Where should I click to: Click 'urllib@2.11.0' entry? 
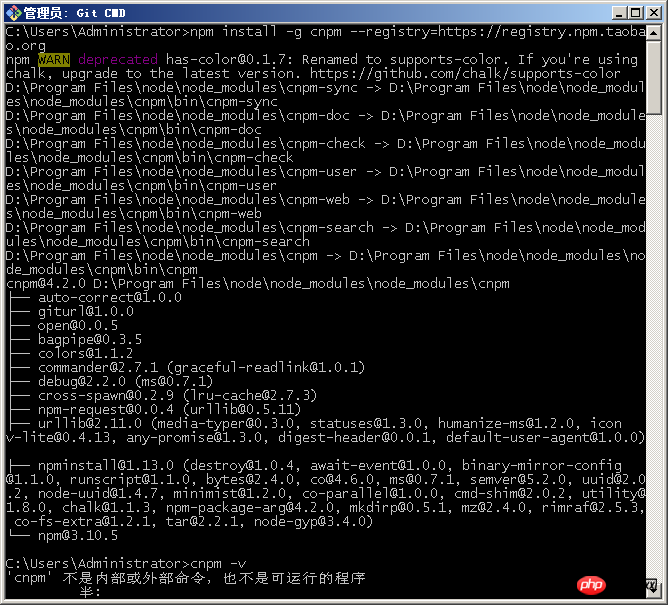90,424
